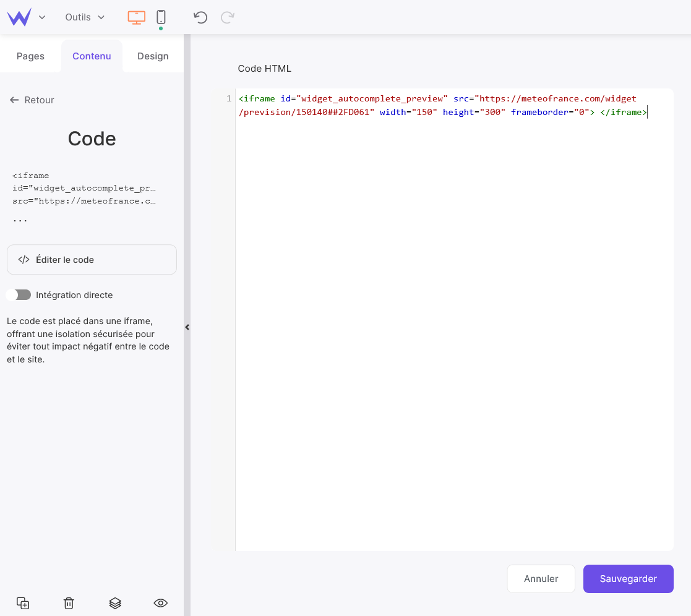Click inside the HTML code editor
Viewport: 691px width, 616px height.
[454, 309]
